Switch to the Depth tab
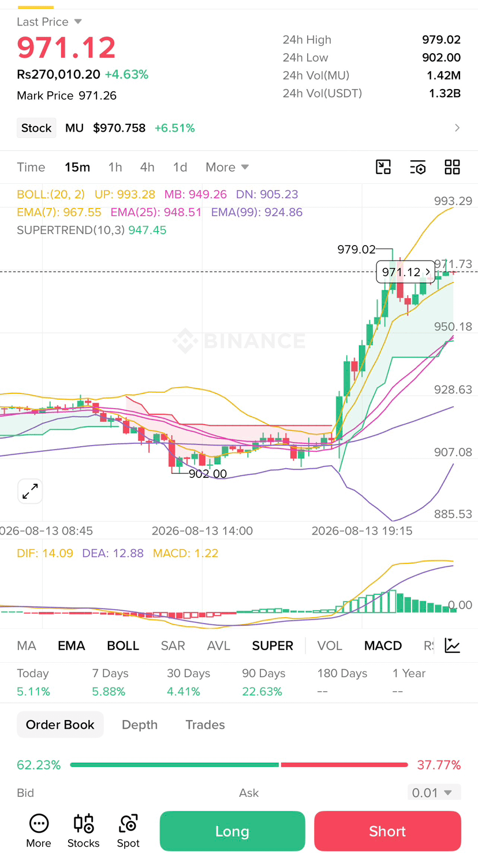 point(140,725)
